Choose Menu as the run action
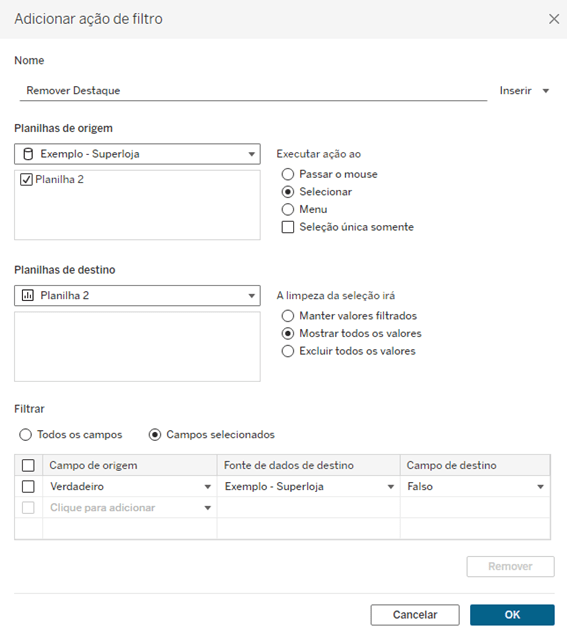This screenshot has width=567, height=637. click(x=288, y=209)
